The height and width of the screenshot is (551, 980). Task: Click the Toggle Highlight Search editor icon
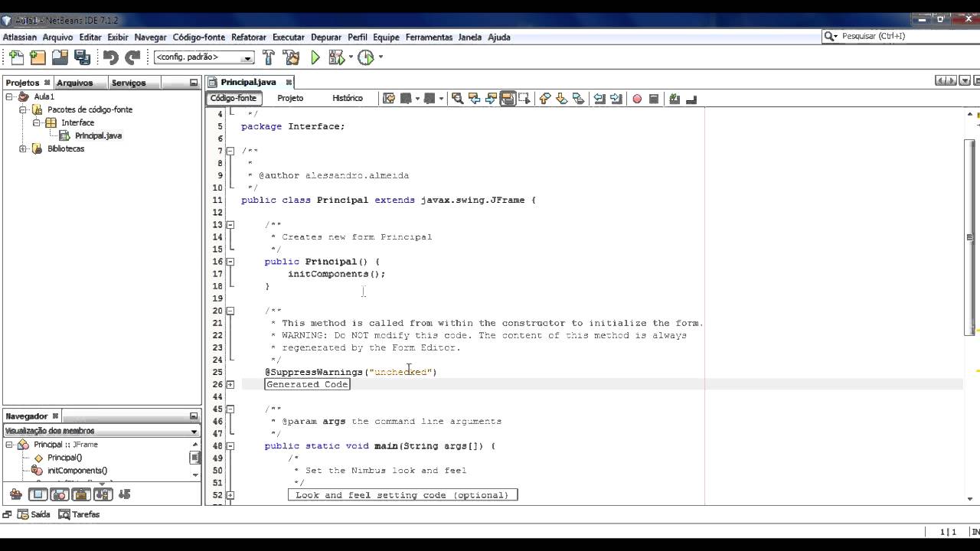tap(508, 98)
